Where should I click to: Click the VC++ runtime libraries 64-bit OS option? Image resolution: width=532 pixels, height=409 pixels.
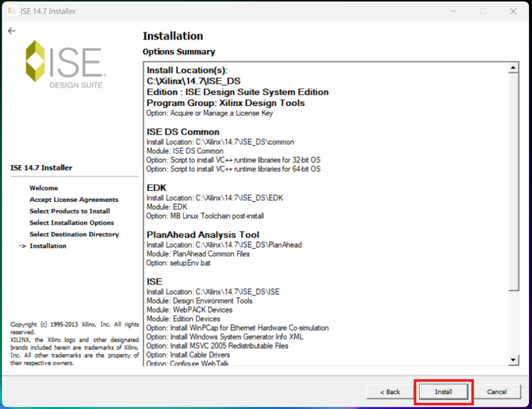coord(233,169)
